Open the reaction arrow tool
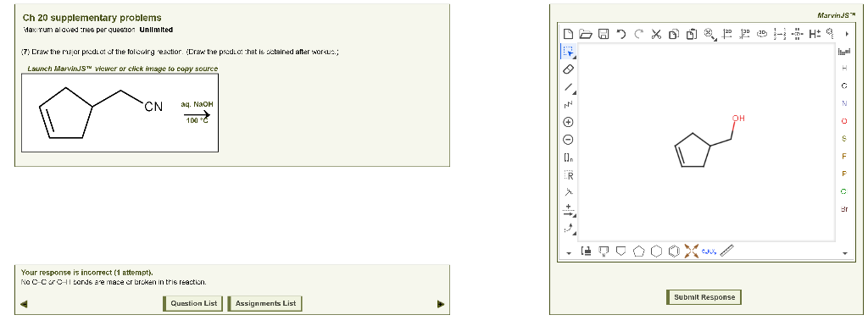868x326 pixels. pyautogui.click(x=569, y=211)
